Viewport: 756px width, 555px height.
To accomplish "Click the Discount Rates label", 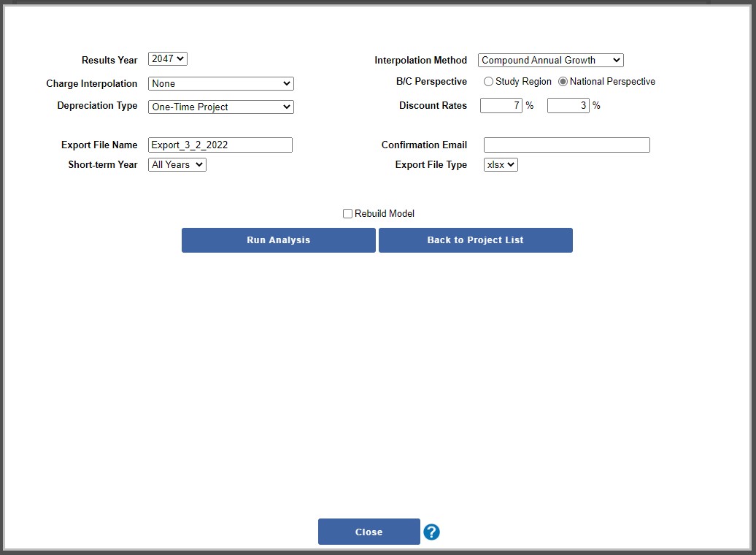I will tap(433, 106).
